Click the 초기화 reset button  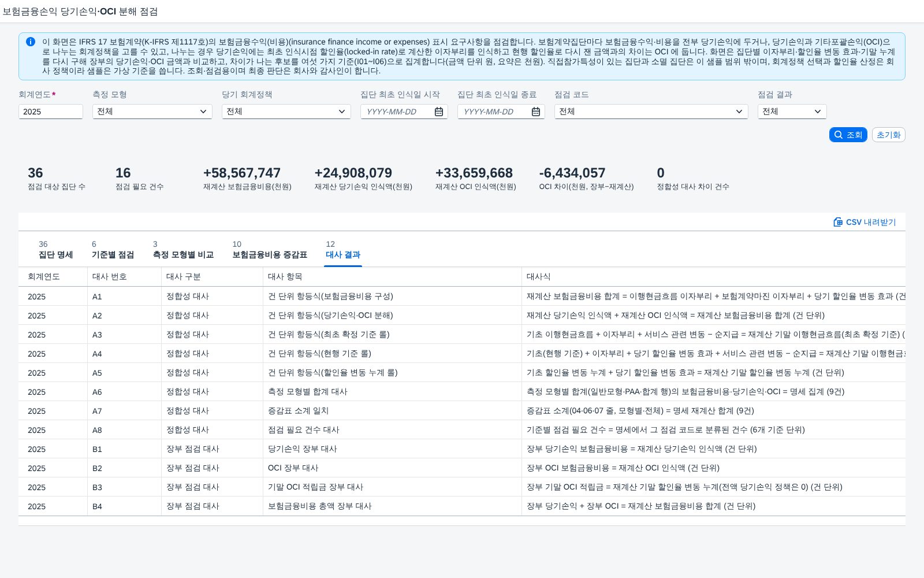tap(889, 135)
